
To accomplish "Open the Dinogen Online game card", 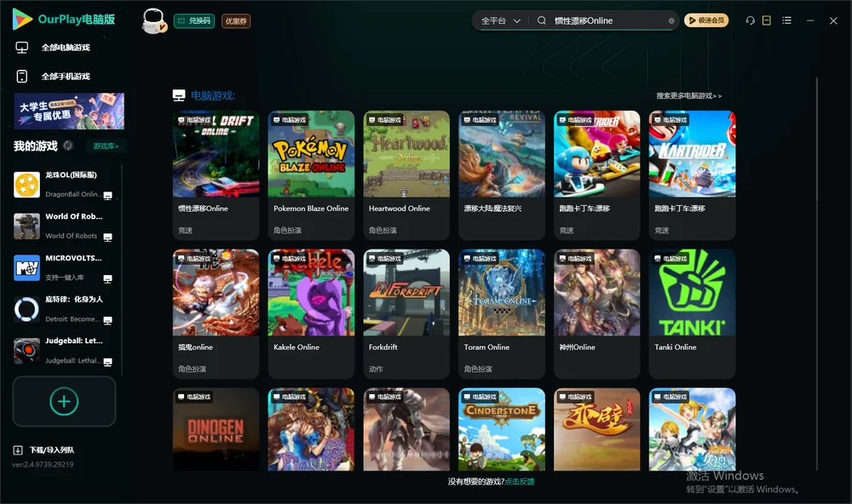I will (216, 429).
